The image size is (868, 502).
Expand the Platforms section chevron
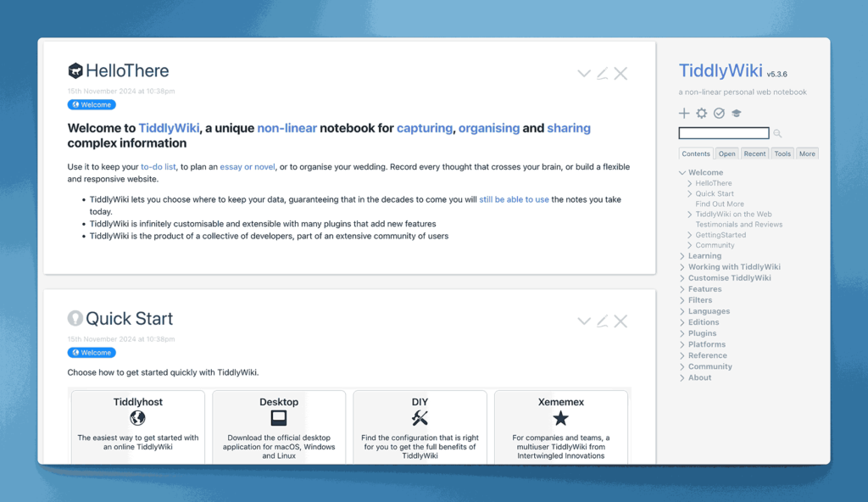click(x=682, y=344)
